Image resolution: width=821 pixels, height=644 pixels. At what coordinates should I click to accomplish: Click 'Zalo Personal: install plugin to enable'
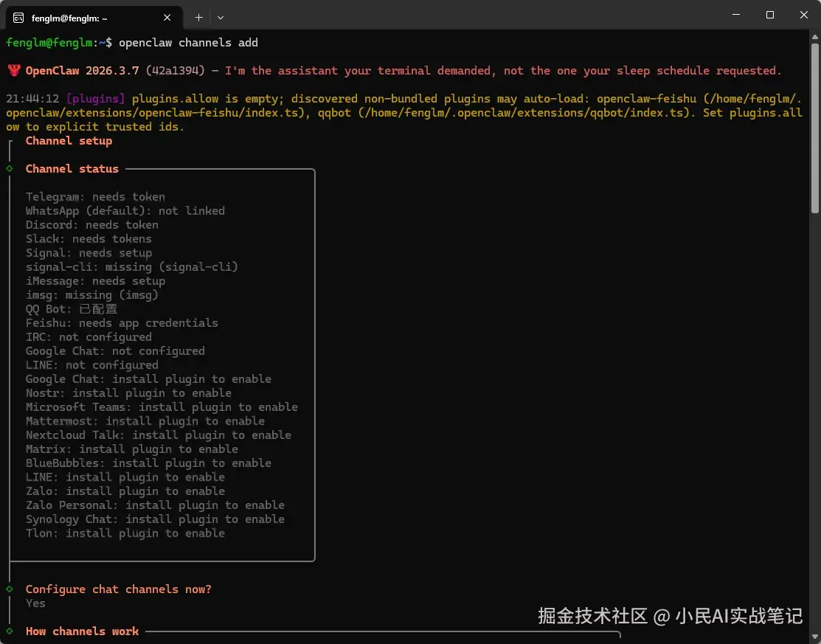[155, 506]
